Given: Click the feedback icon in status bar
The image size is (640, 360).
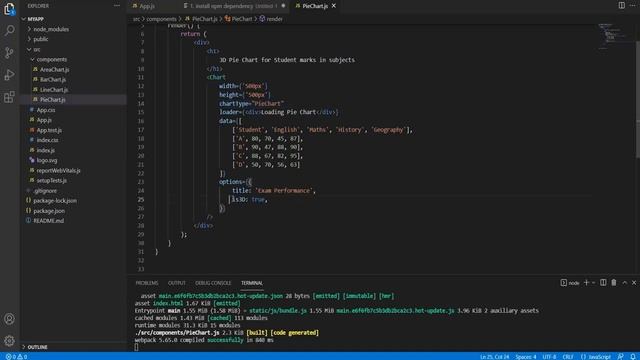Looking at the screenshot, I should (620, 357).
